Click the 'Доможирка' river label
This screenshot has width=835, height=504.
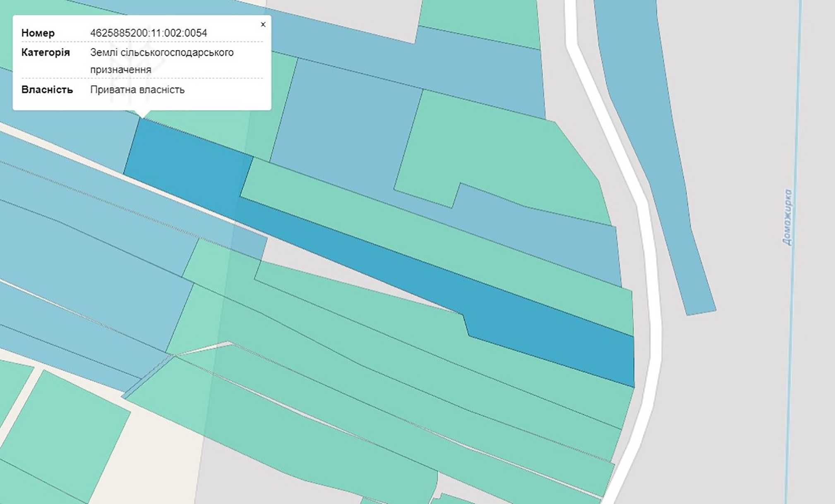click(788, 217)
